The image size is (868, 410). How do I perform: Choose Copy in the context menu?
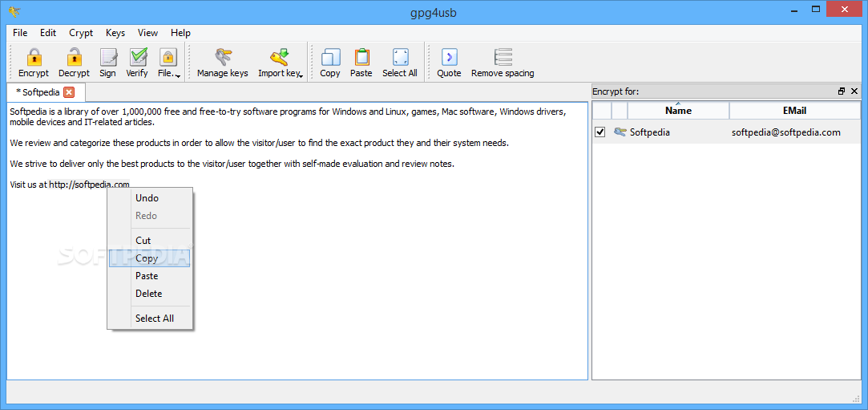coord(149,258)
